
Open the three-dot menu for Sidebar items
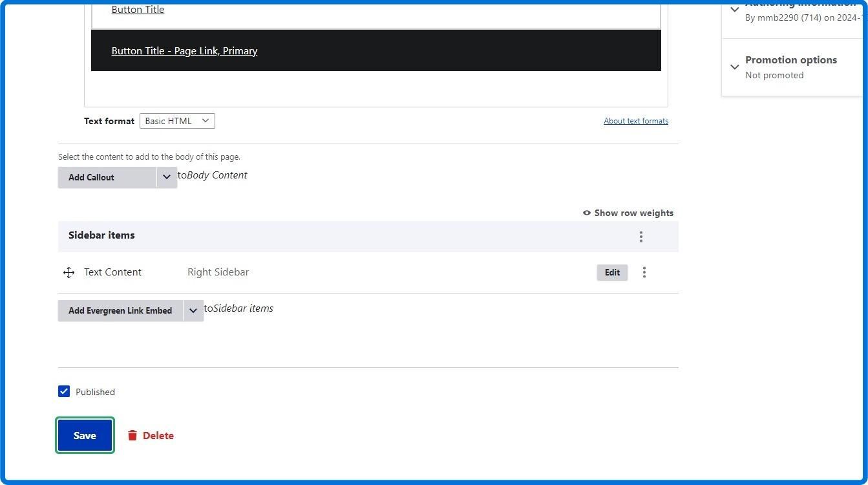pyautogui.click(x=640, y=237)
